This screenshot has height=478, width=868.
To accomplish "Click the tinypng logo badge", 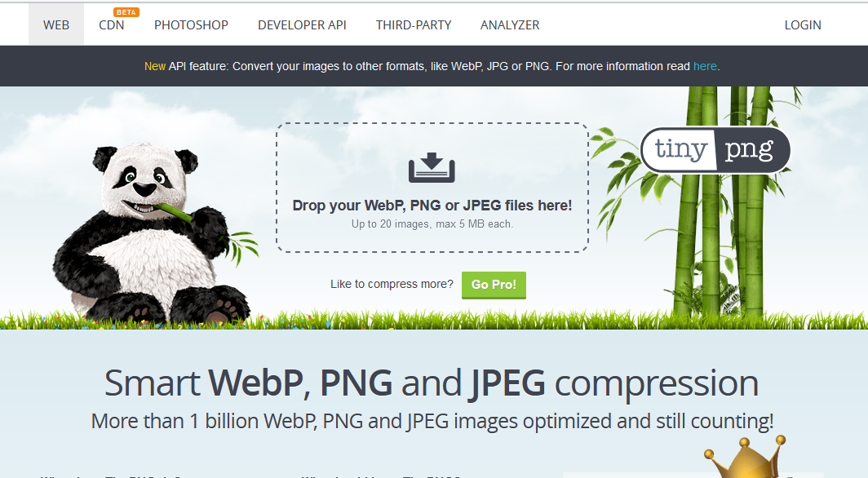I will (715, 150).
